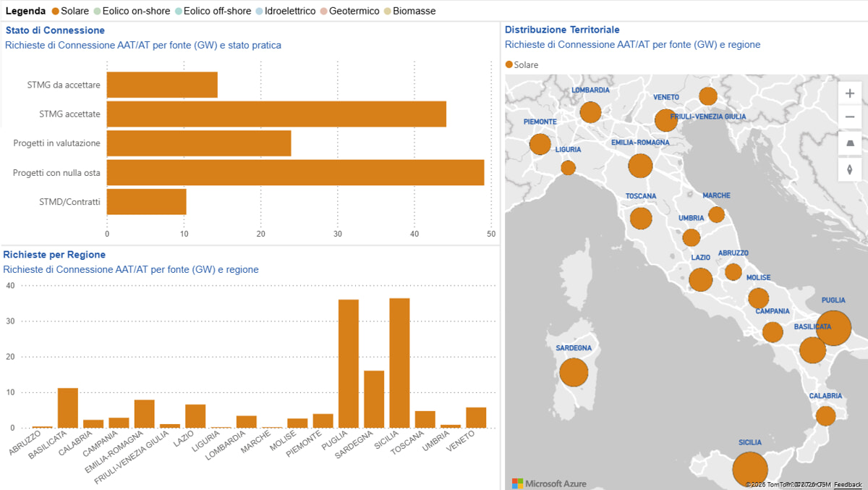Zoom in on the map with plus button

(x=849, y=93)
